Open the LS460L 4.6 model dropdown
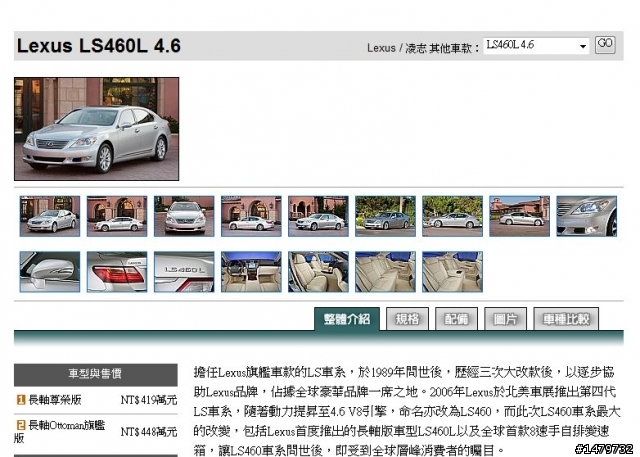The width and height of the screenshot is (640, 457). click(536, 45)
